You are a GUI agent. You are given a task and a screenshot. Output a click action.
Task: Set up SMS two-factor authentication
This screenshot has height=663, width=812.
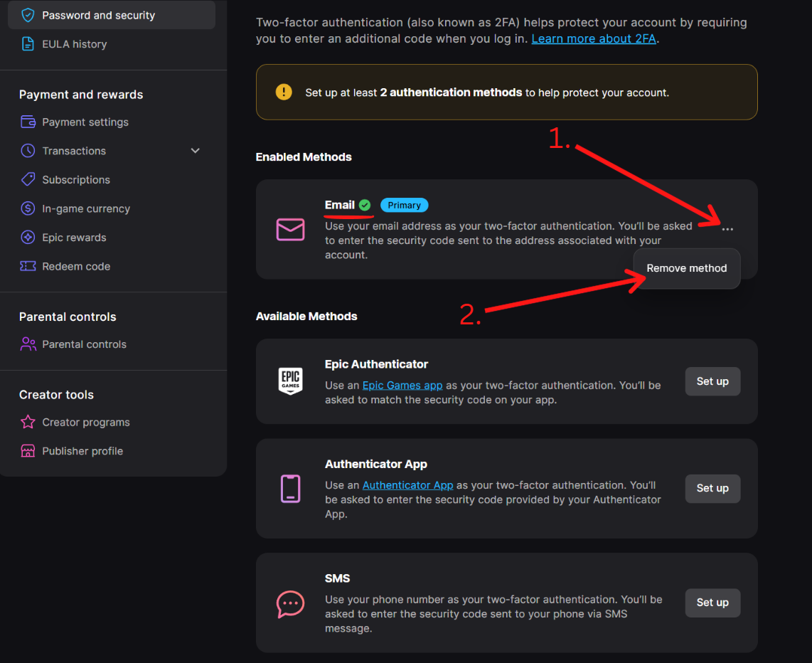point(712,603)
